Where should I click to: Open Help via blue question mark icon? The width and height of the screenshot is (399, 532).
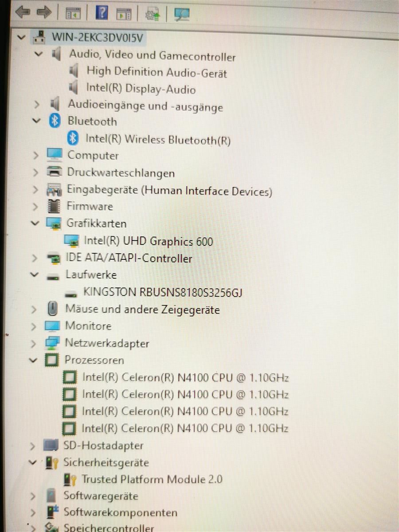coord(102,13)
